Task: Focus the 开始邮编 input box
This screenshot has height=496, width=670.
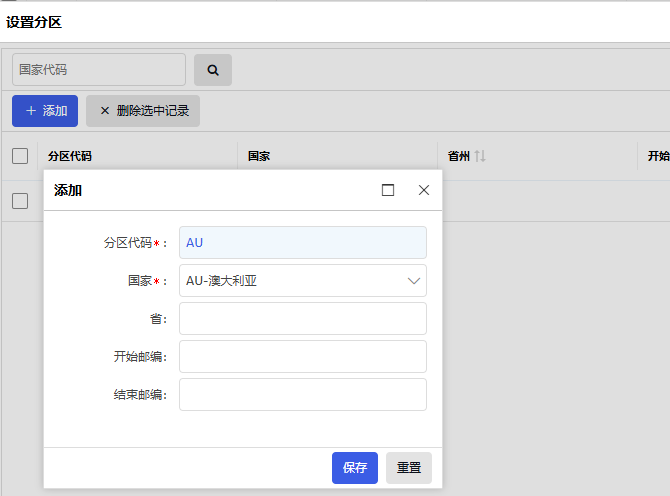Action: (x=302, y=357)
